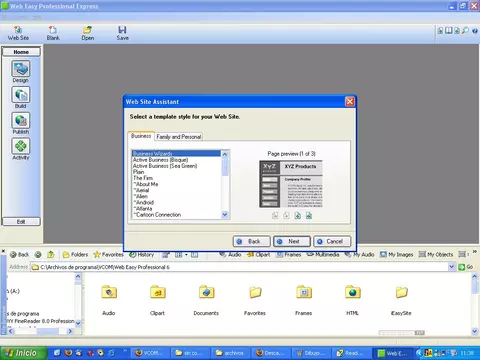Open the Design section icon

pos(21,69)
